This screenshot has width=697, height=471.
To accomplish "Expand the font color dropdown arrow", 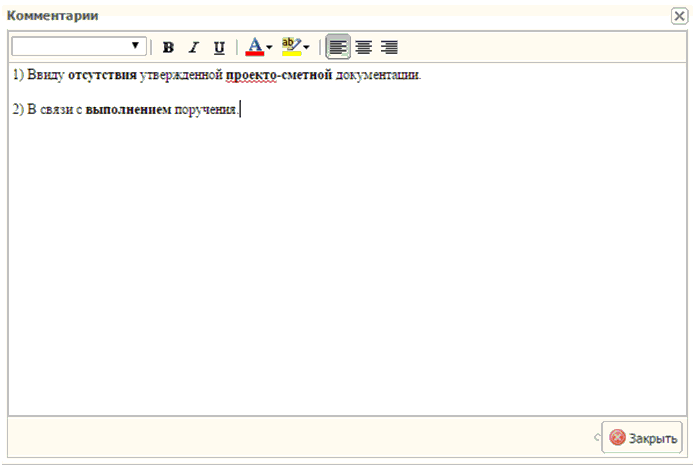I will (270, 47).
